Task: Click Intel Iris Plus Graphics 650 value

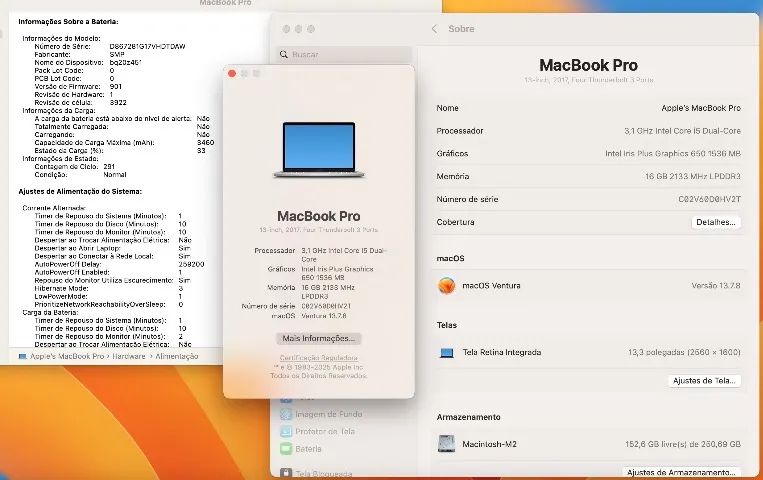Action: pyautogui.click(x=672, y=153)
